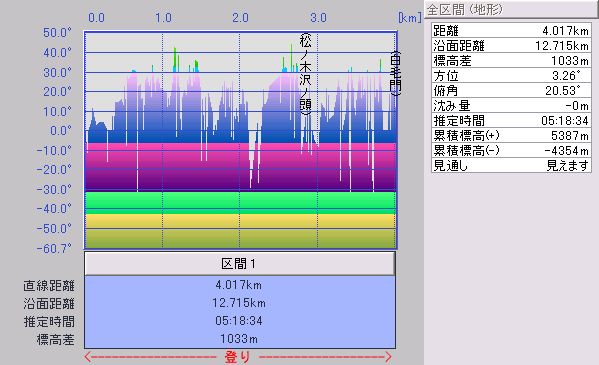
Task: Click the 見通し 見えます row
Action: 511,165
